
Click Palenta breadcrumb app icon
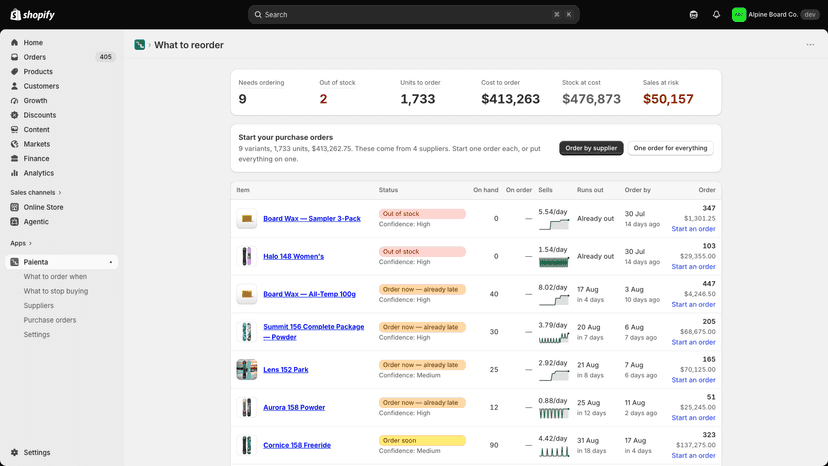139,45
